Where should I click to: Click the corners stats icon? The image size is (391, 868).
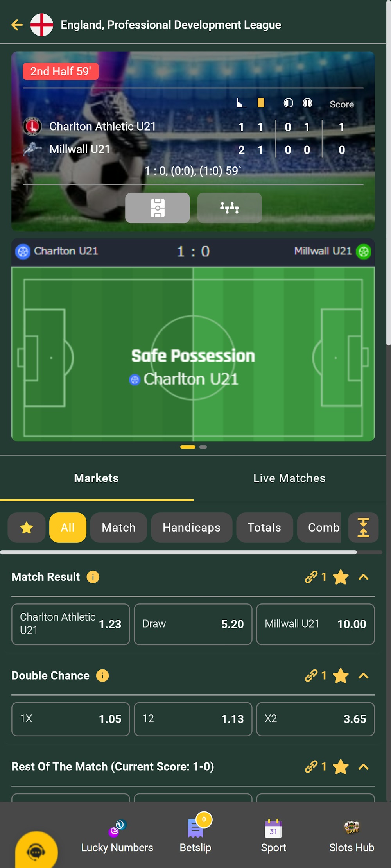(241, 103)
